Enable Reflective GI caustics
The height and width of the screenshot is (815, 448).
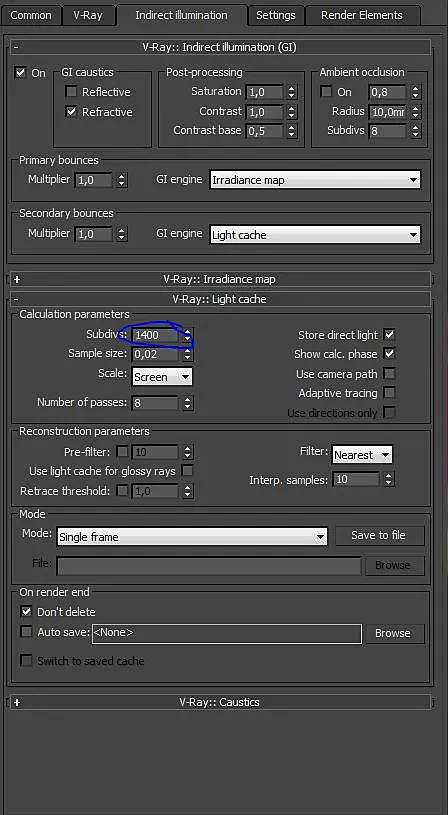[x=71, y=92]
